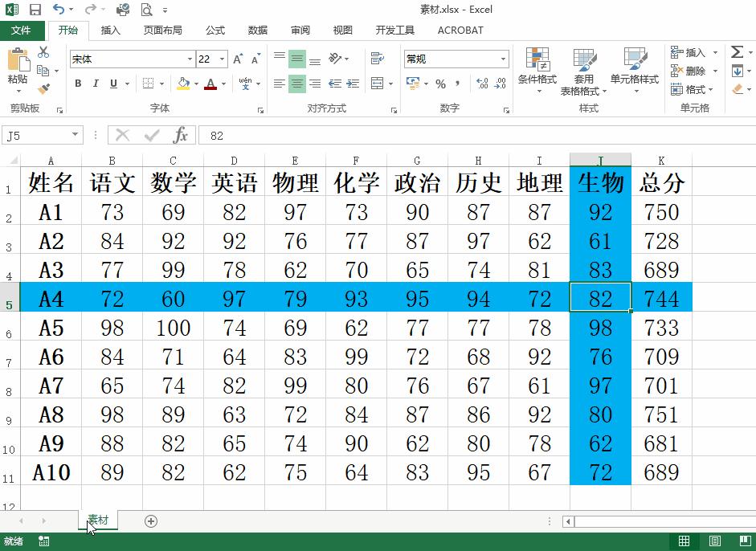Toggle align text right
Image resolution: width=756 pixels, height=551 pixels.
tap(315, 84)
